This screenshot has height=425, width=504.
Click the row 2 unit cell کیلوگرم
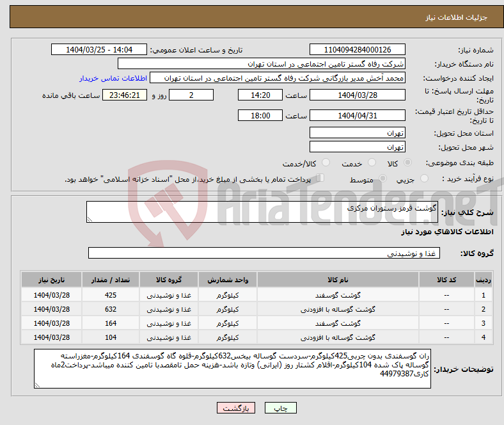[228, 309]
